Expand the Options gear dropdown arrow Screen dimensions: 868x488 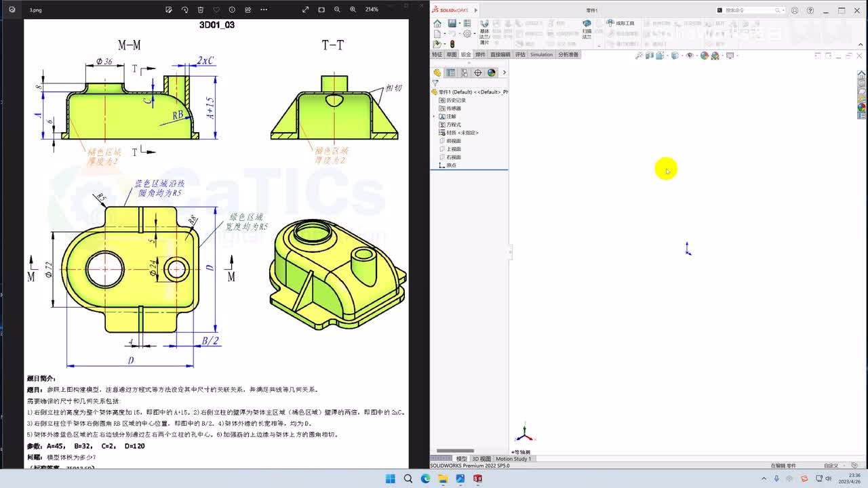pos(474,34)
